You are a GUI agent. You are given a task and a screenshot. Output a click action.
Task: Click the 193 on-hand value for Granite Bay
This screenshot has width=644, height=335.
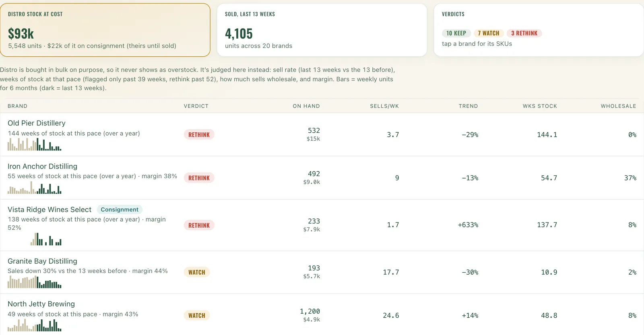tap(314, 268)
